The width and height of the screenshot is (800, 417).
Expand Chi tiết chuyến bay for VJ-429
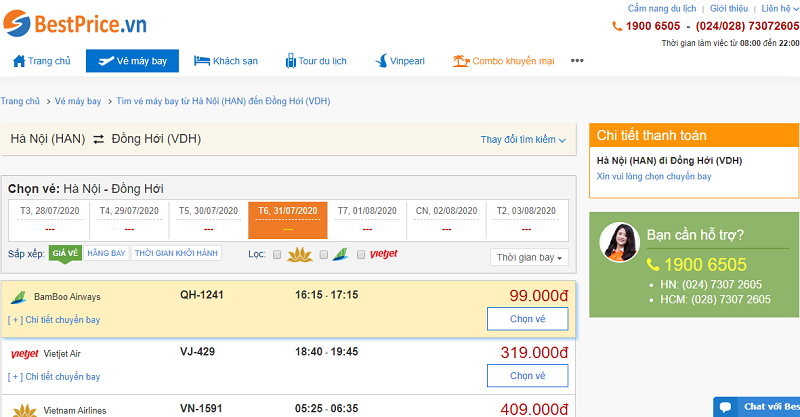pos(54,377)
